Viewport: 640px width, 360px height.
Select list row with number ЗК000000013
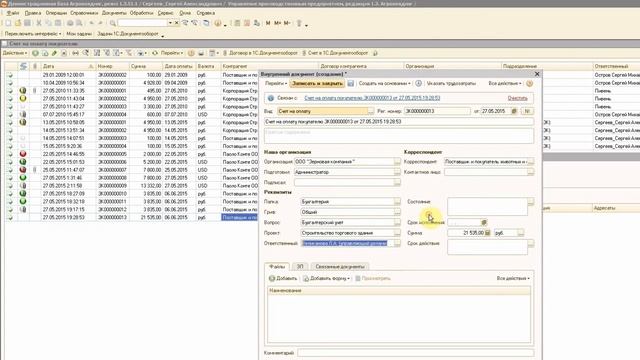[x=131, y=218]
